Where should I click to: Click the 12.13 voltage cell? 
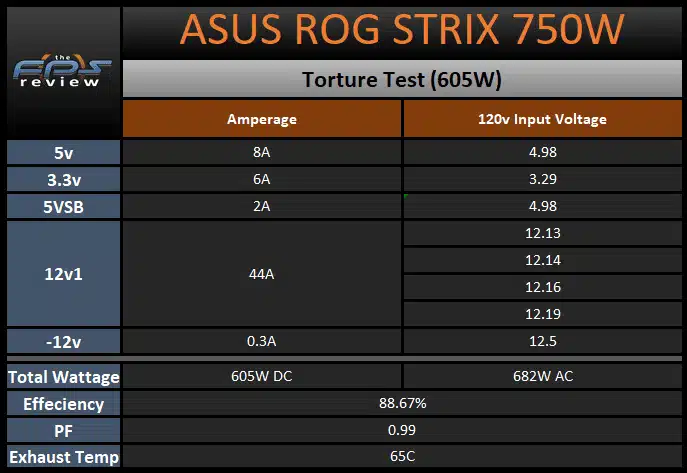(x=542, y=233)
